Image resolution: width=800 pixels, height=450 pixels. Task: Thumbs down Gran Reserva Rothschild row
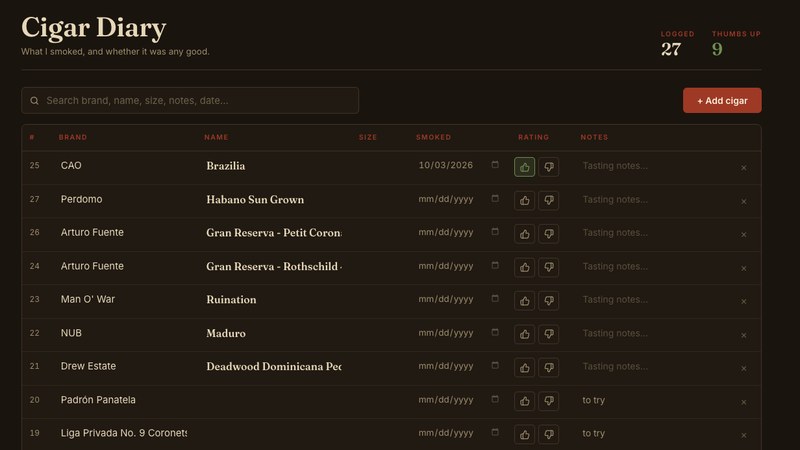548,267
